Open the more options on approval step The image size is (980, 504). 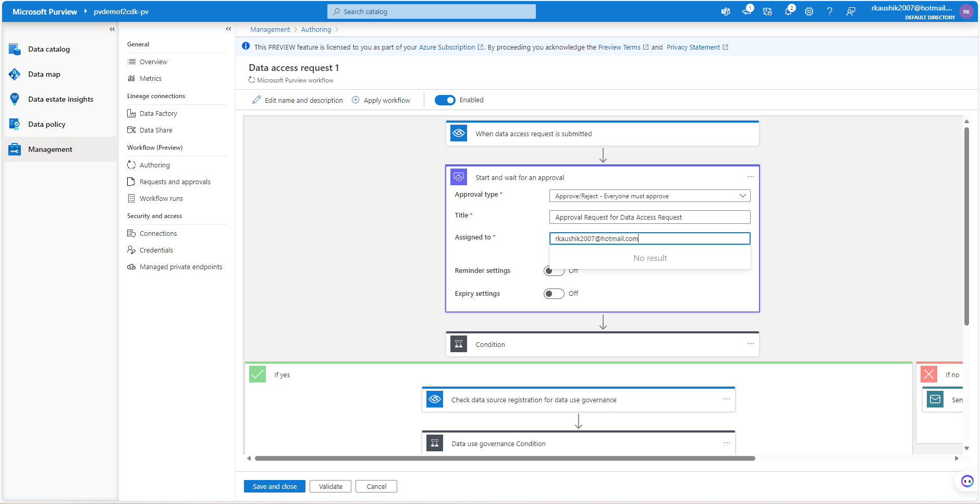(x=751, y=177)
